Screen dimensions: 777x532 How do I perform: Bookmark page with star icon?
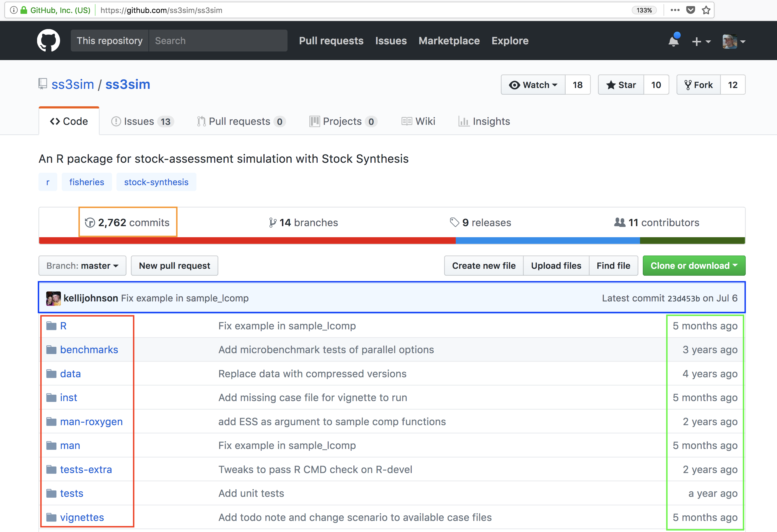[x=706, y=10]
